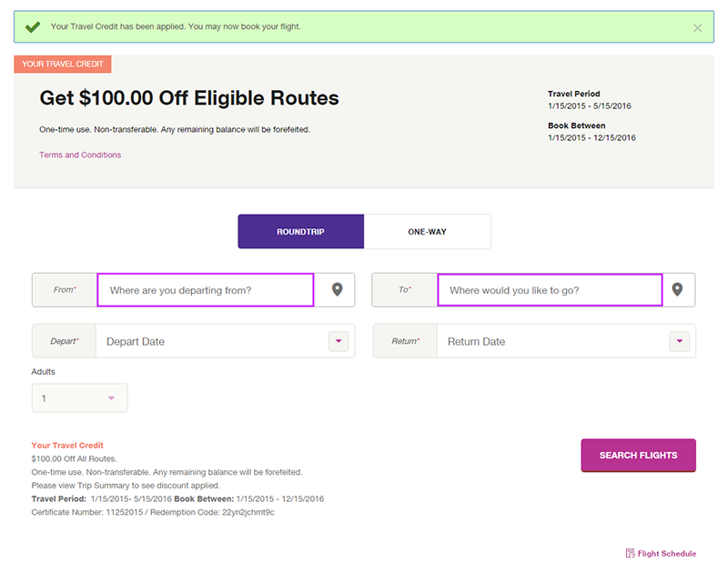Click the Flight Schedule icon
Image resolution: width=728 pixels, height=583 pixels.
tap(630, 554)
